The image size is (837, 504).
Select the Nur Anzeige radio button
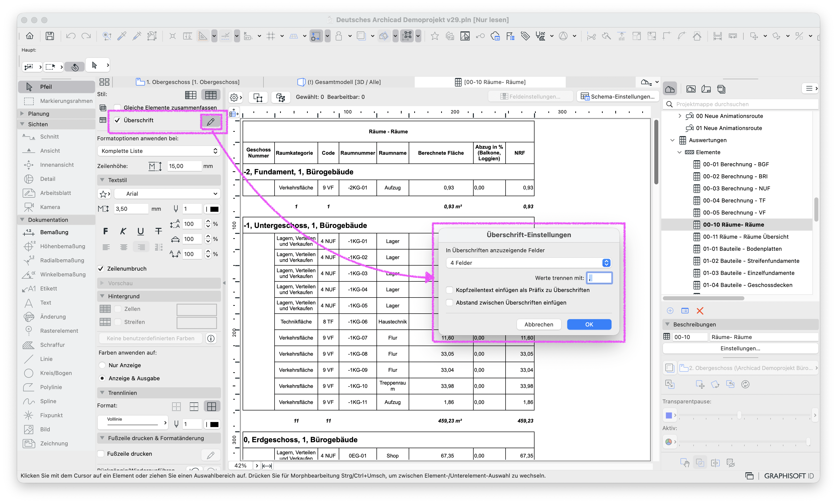coord(102,365)
